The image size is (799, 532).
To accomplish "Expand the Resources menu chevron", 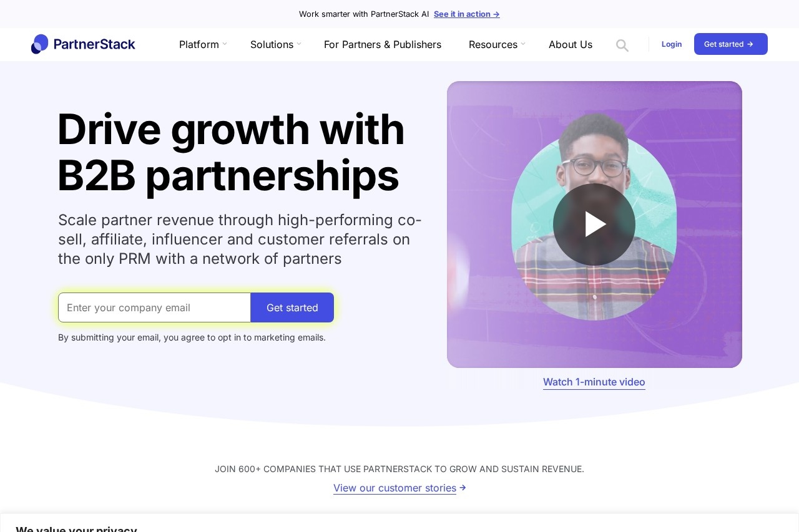I will [x=523, y=44].
